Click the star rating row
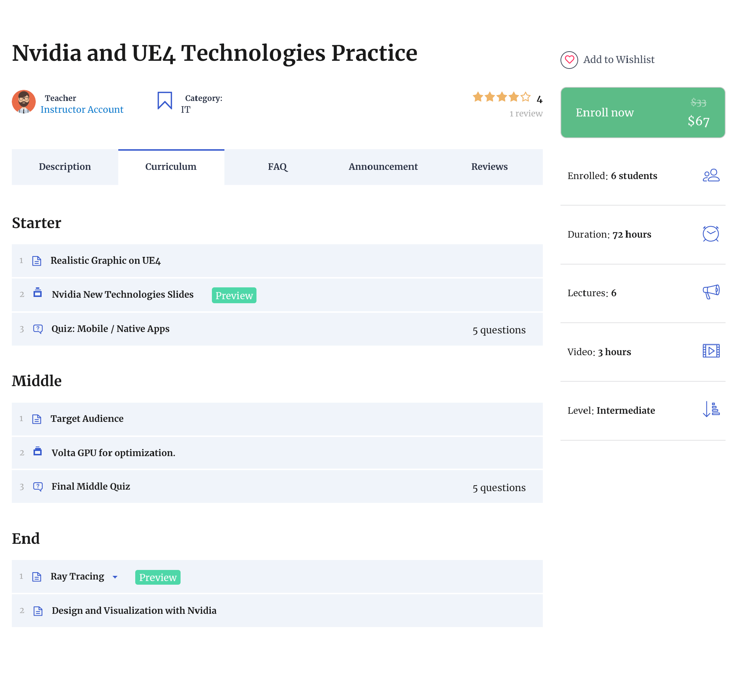This screenshot has height=700, width=737. 501,97
